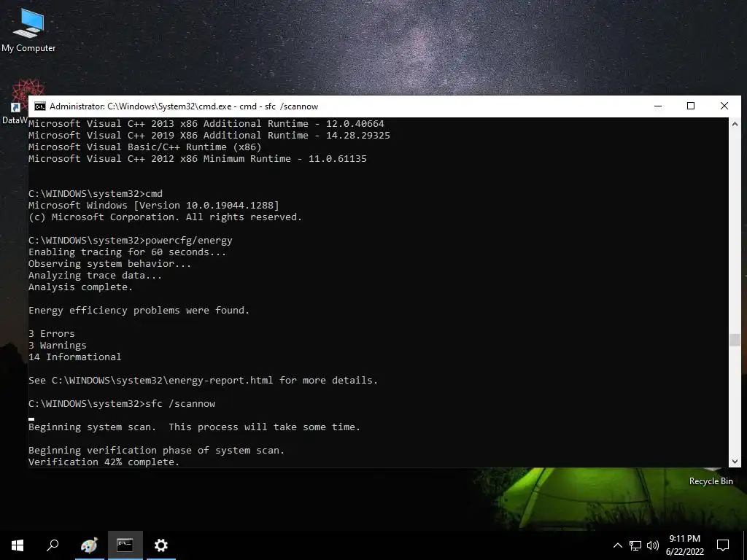747x560 pixels.
Task: Click 'Microsoft Visual Basic/C++ Runtime (x86)' line
Action: point(145,147)
